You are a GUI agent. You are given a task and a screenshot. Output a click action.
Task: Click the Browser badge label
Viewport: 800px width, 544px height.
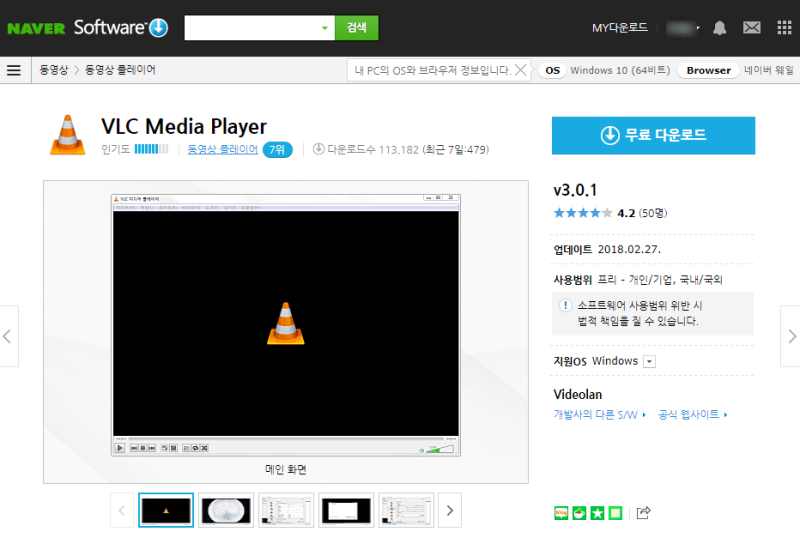[708, 70]
